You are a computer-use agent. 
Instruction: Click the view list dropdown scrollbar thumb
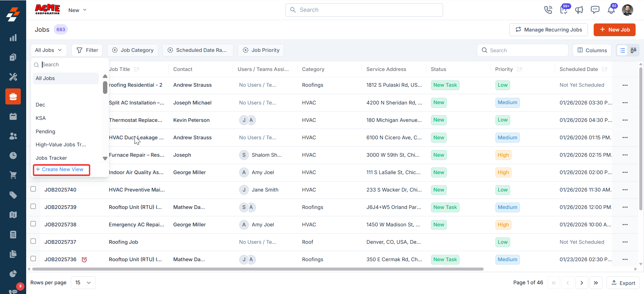pyautogui.click(x=105, y=88)
